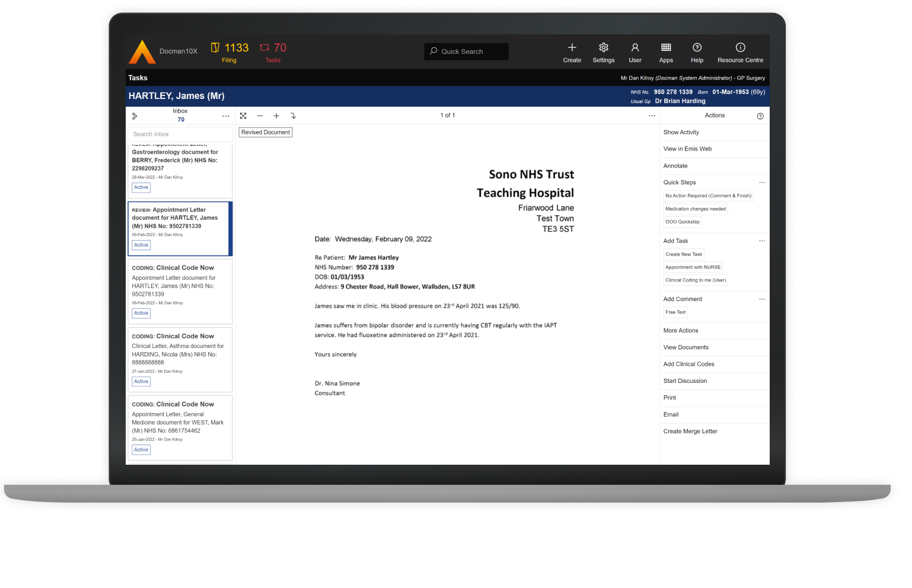This screenshot has height=588, width=912.
Task: Zoom out the document with the minus icon
Action: 260,116
